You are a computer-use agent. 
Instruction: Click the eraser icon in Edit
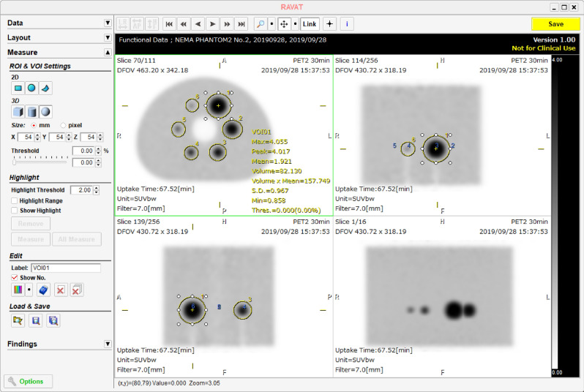tap(42, 290)
